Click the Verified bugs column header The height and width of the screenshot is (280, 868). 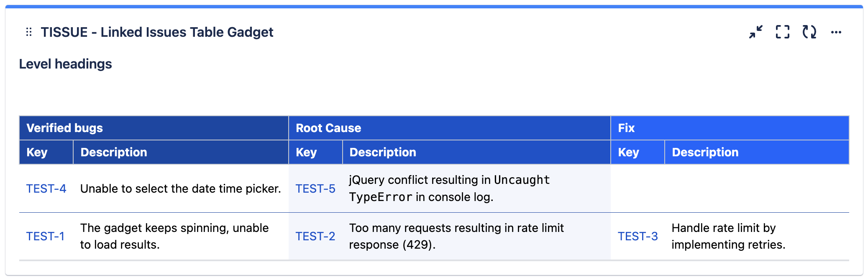point(65,128)
